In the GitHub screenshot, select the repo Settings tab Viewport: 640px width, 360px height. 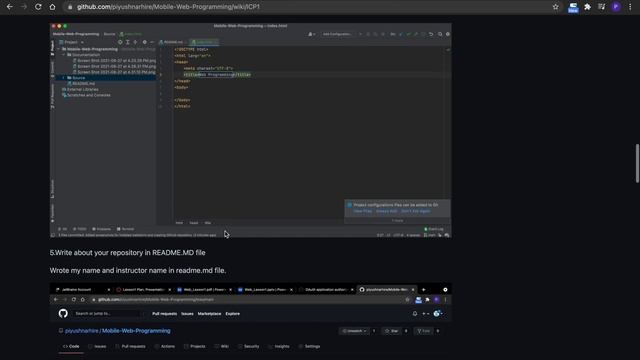tap(309, 347)
